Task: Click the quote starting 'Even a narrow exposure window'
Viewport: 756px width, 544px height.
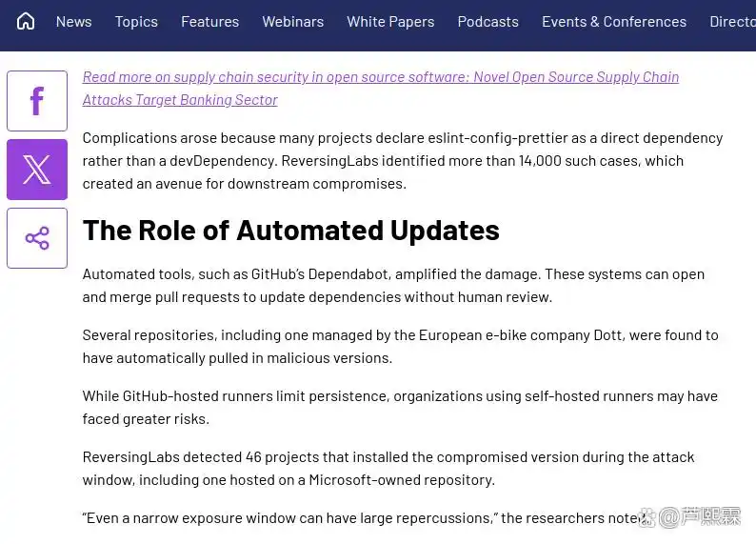Action: (367, 518)
